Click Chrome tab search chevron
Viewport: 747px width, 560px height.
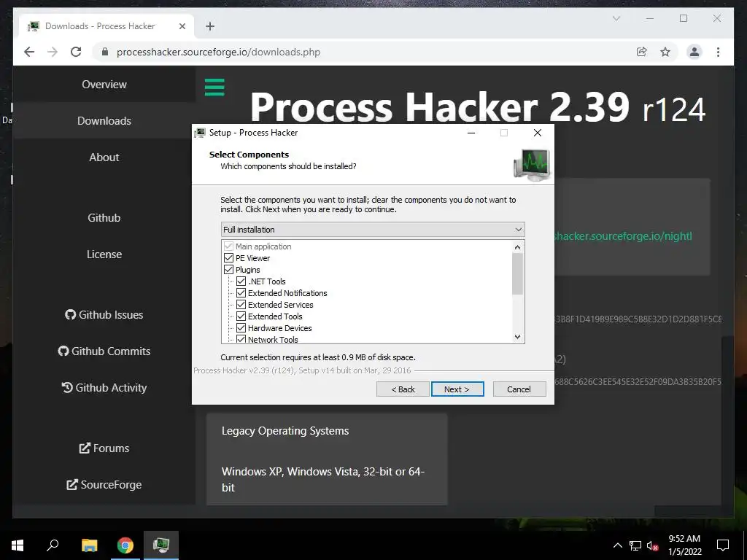tap(616, 18)
